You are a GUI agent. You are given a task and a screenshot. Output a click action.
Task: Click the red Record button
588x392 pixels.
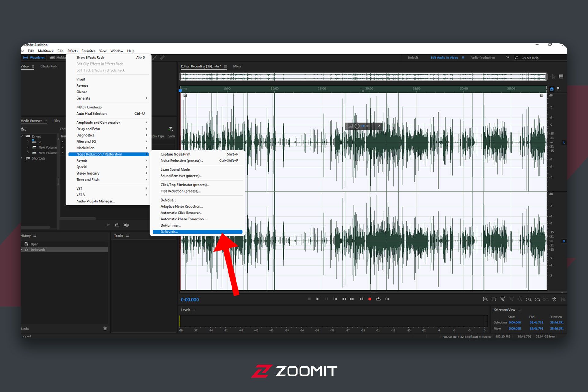370,299
